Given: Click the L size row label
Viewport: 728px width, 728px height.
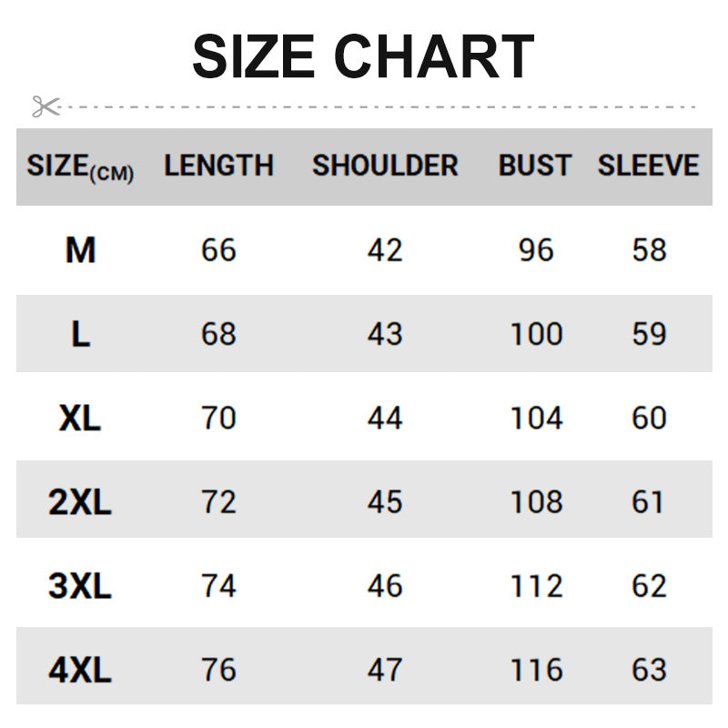Looking at the screenshot, I should coord(80,334).
